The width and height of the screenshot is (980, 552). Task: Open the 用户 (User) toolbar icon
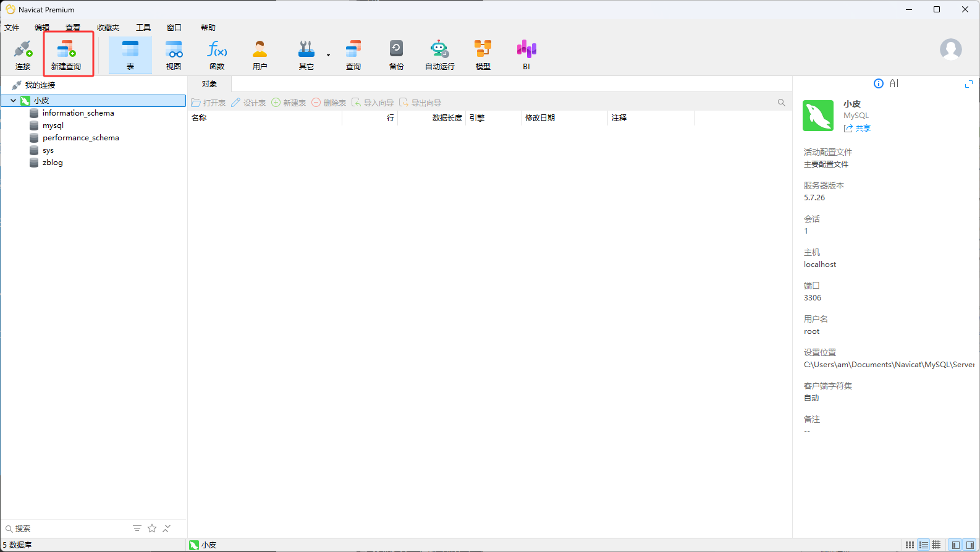point(260,55)
